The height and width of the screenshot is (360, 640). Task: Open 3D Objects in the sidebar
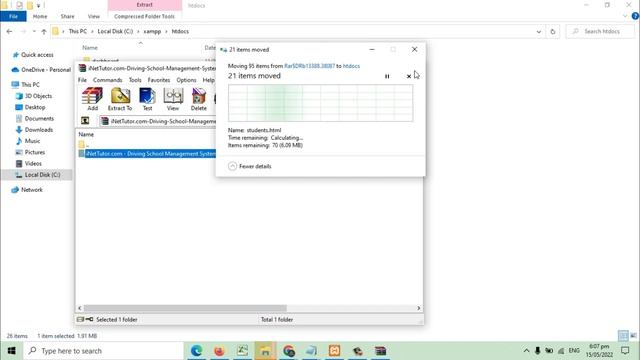(x=34, y=96)
